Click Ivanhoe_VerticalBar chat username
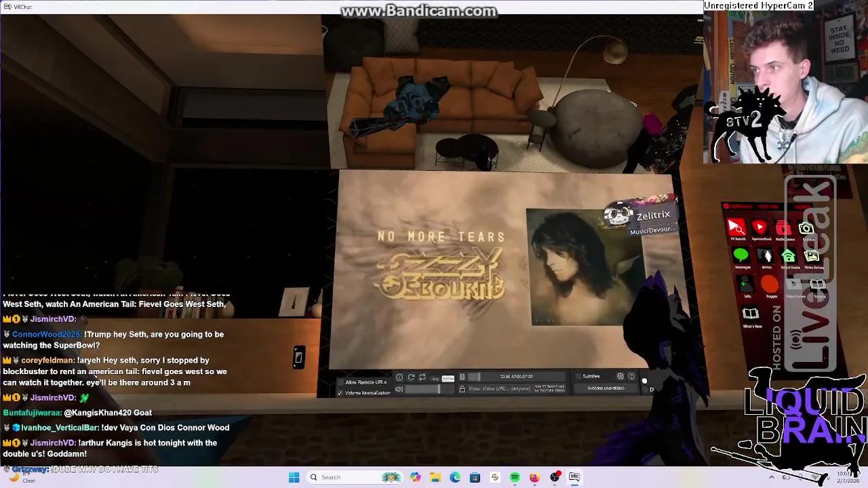868x488 pixels. click(60, 428)
